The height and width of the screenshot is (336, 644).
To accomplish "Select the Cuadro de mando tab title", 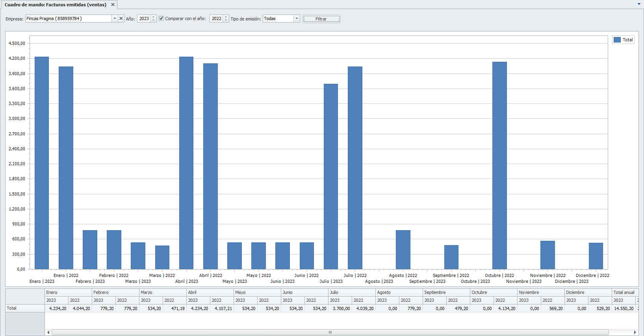I will pyautogui.click(x=56, y=5).
